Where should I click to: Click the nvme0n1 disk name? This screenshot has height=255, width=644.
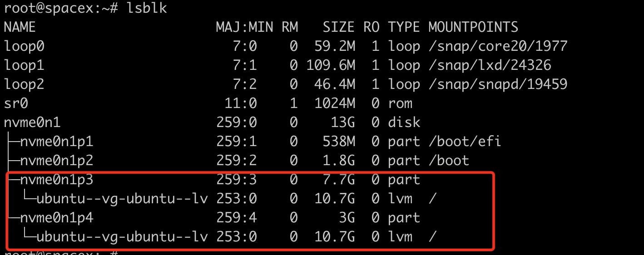click(32, 123)
